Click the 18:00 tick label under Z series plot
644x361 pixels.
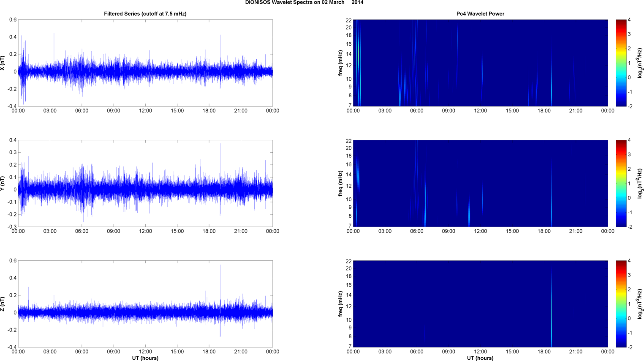[x=209, y=352]
